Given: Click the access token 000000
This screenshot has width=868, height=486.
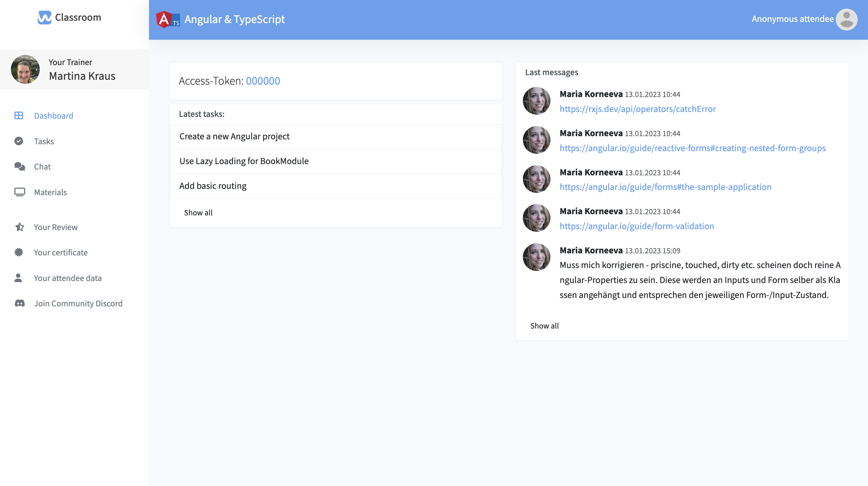Looking at the screenshot, I should pos(263,81).
